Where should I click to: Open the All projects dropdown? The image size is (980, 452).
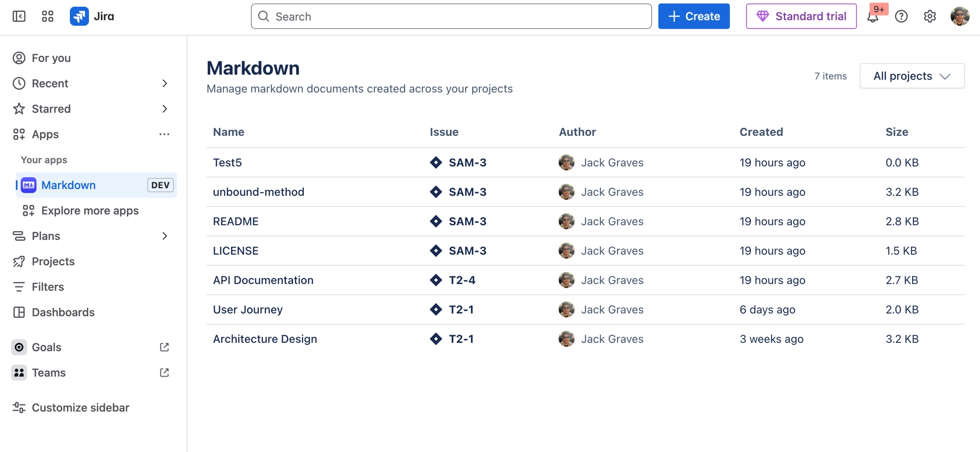(x=912, y=76)
